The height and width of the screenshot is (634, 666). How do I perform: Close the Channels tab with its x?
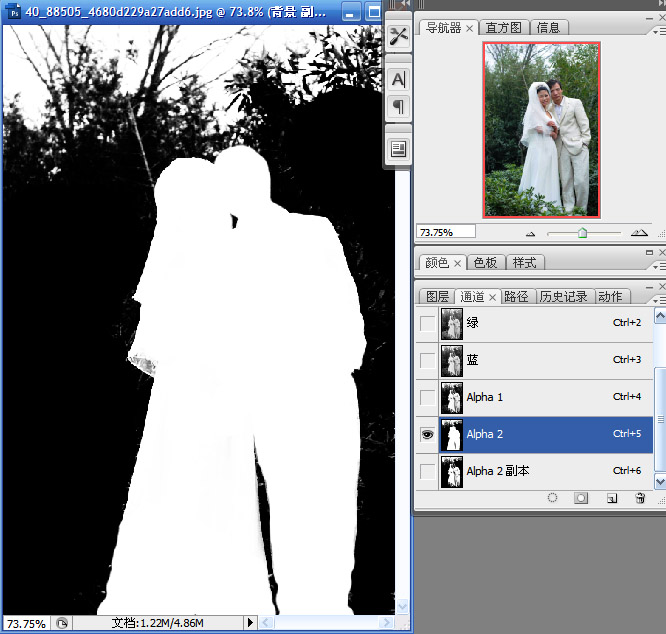click(x=492, y=297)
